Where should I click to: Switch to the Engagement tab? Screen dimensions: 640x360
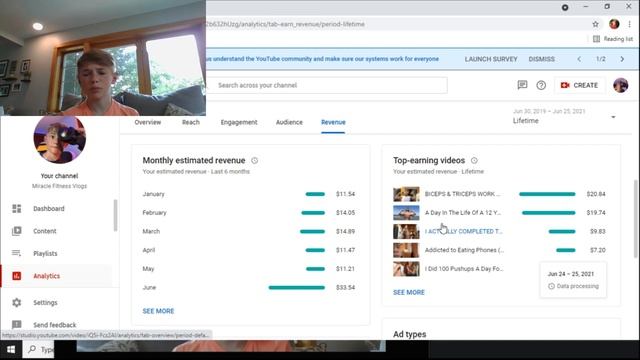click(x=239, y=122)
